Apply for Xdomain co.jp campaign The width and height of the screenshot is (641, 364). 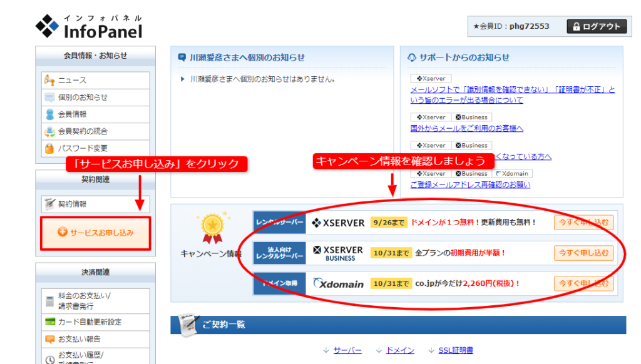[583, 283]
